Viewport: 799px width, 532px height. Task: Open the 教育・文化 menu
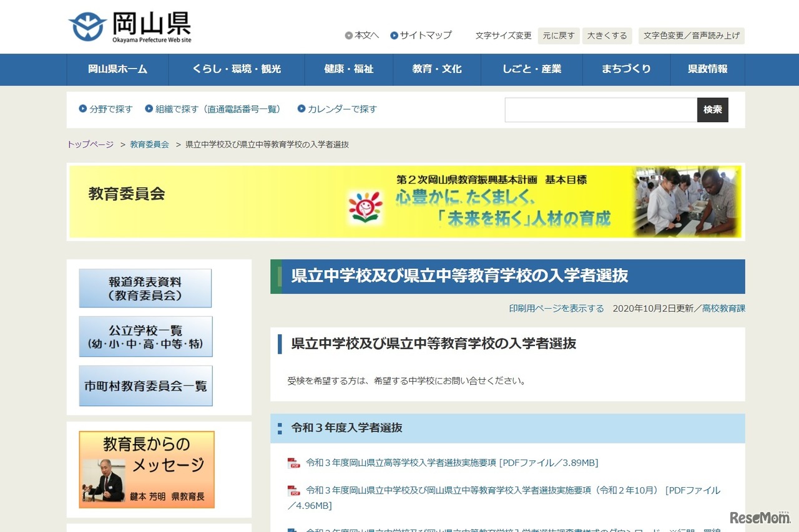coord(437,69)
